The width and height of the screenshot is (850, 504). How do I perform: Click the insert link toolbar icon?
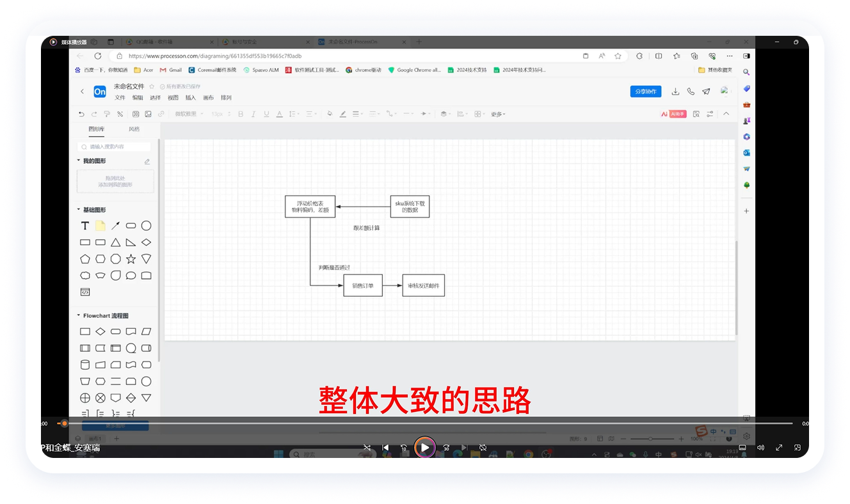(161, 114)
